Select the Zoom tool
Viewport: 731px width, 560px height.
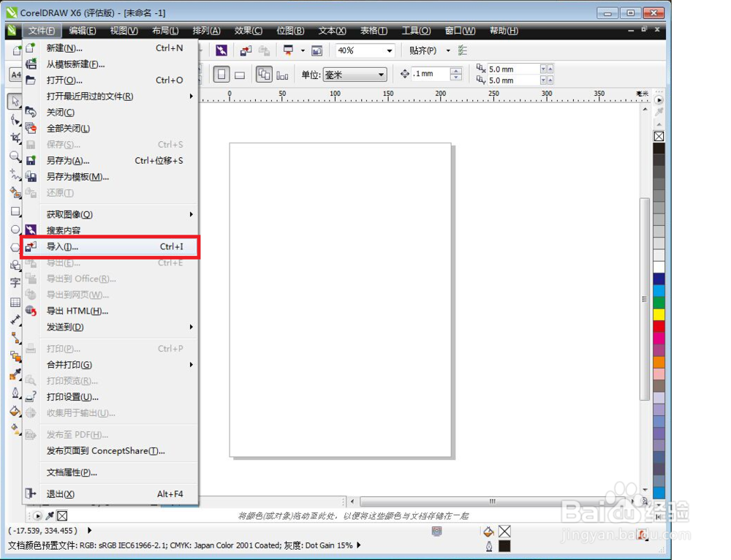(x=15, y=156)
